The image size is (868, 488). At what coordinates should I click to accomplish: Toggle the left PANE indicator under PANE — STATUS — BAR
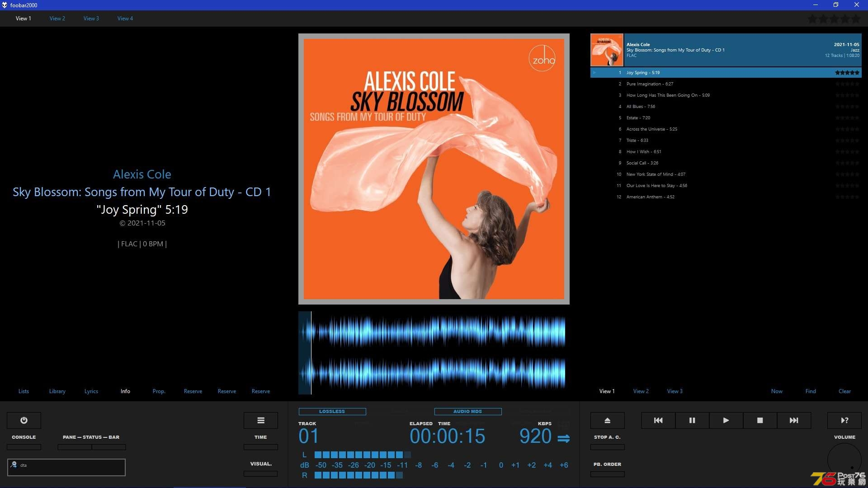coord(75,447)
